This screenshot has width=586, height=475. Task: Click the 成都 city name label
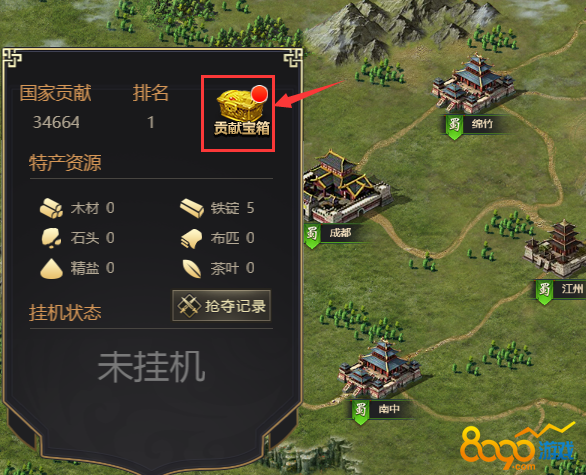pos(340,233)
